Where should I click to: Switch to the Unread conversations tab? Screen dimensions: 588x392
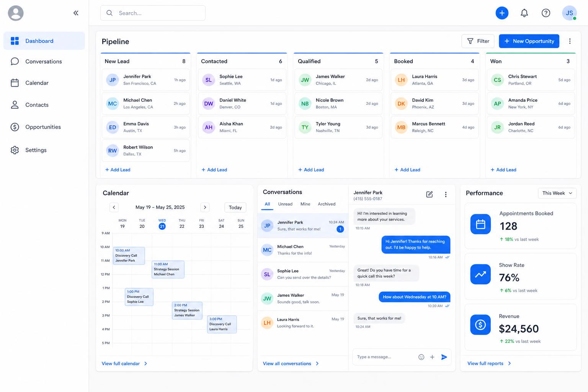(x=285, y=204)
